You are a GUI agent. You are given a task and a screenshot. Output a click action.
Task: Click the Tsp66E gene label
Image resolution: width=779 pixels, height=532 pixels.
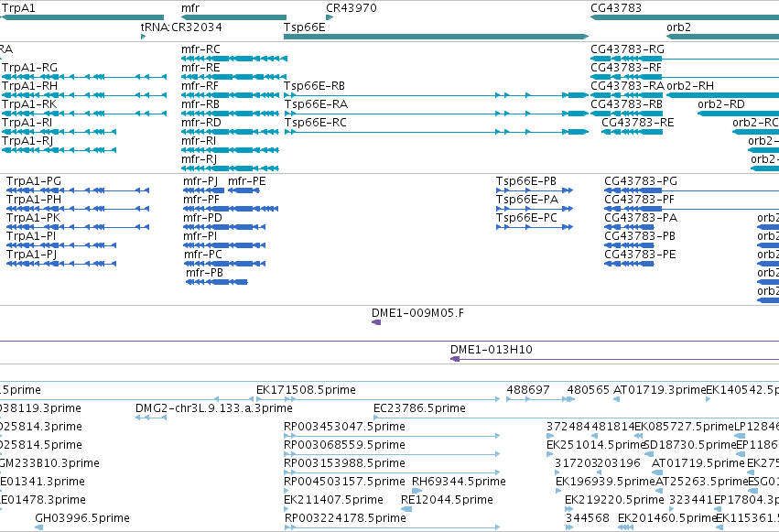[304, 27]
